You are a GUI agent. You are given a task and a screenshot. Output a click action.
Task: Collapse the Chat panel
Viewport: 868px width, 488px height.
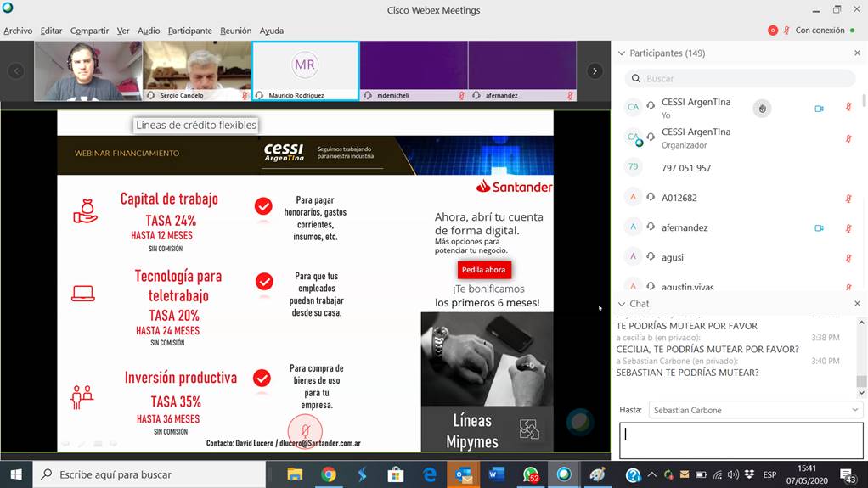pyautogui.click(x=622, y=304)
